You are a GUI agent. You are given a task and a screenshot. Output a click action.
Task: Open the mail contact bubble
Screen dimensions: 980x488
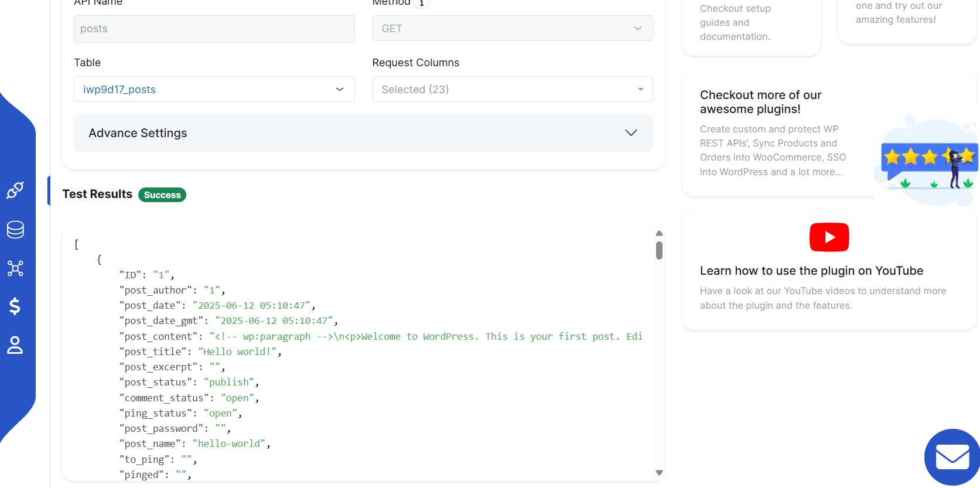click(x=952, y=457)
